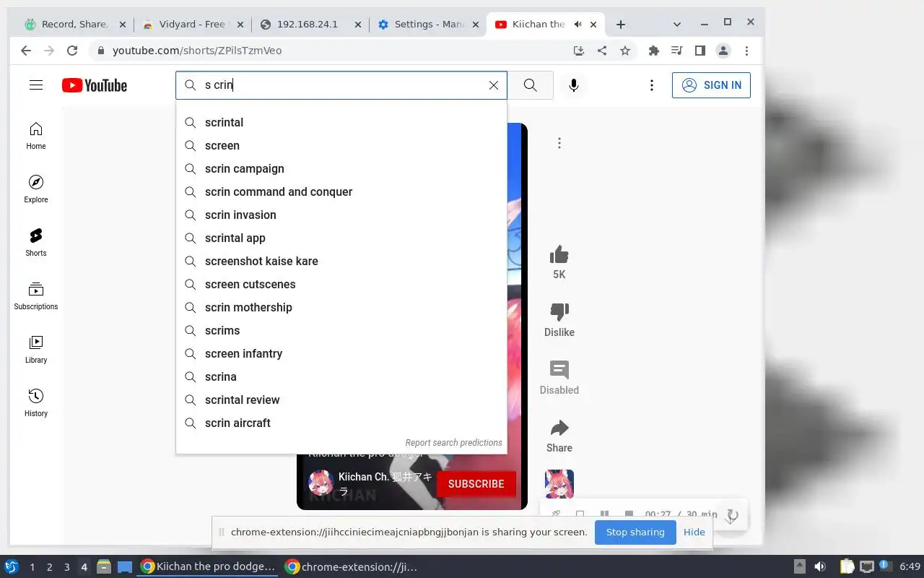
Task: Open a new browser tab
Action: click(621, 25)
